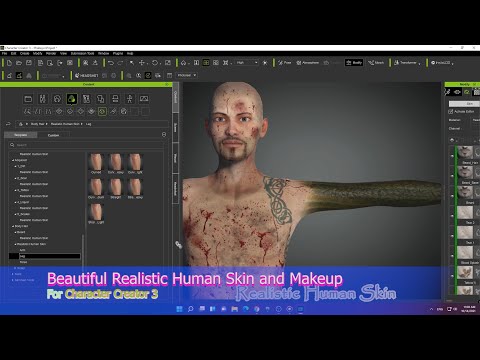Click the Cloth category icon in Content panel
This screenshot has width=480, height=360.
86,99
